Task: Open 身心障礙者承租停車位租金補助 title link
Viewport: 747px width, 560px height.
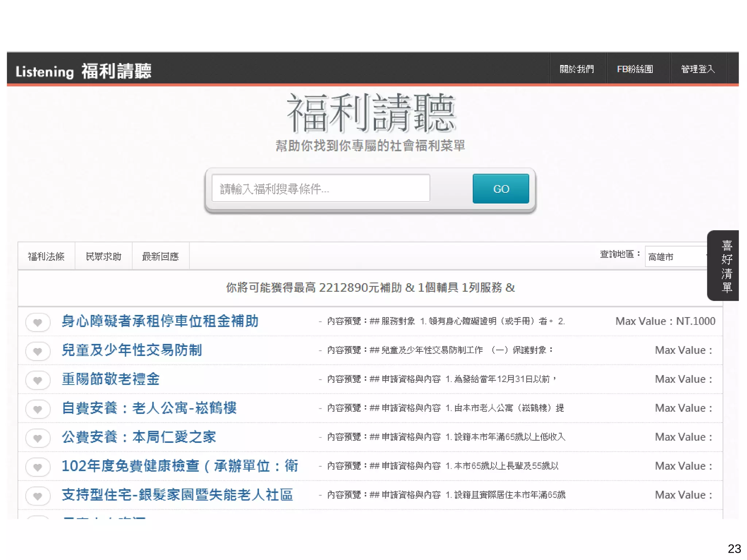Action: pyautogui.click(x=160, y=321)
